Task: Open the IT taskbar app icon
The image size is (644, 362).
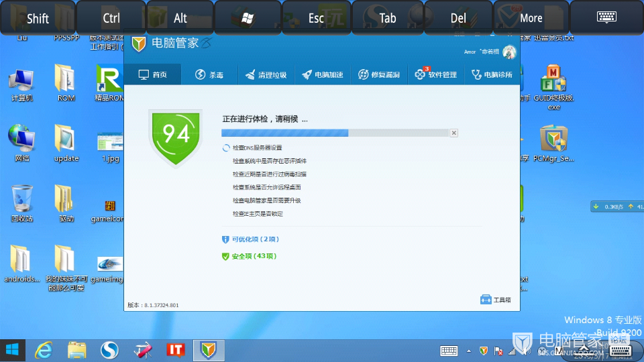Action: click(x=175, y=350)
